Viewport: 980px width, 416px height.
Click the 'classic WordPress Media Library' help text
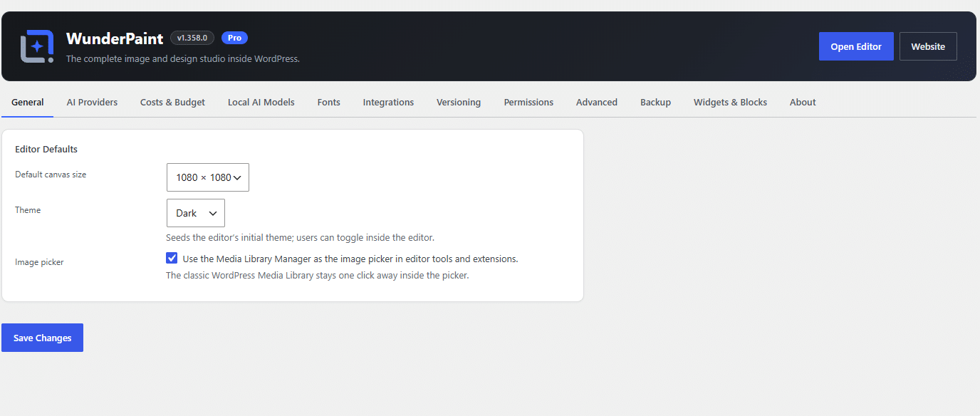pyautogui.click(x=318, y=276)
